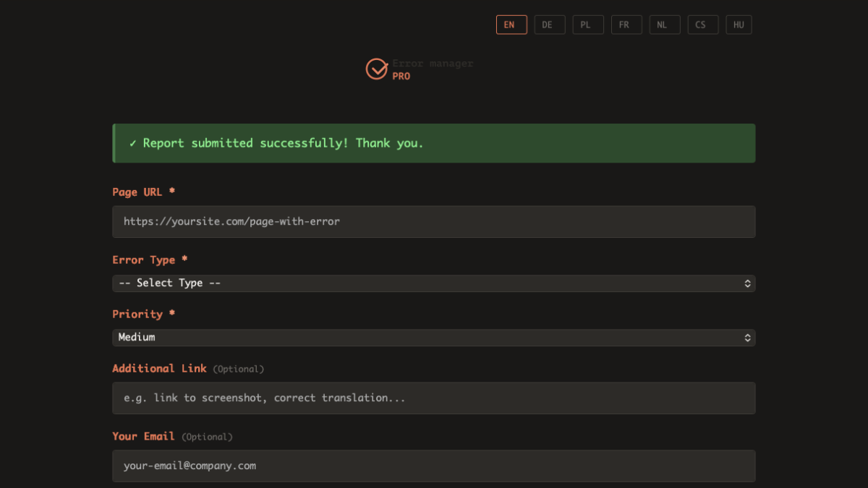Expand the Select Type combo box

[x=434, y=283]
